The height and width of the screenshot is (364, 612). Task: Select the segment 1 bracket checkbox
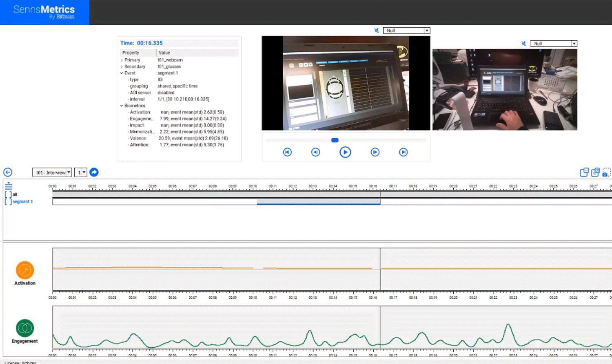(x=8, y=202)
